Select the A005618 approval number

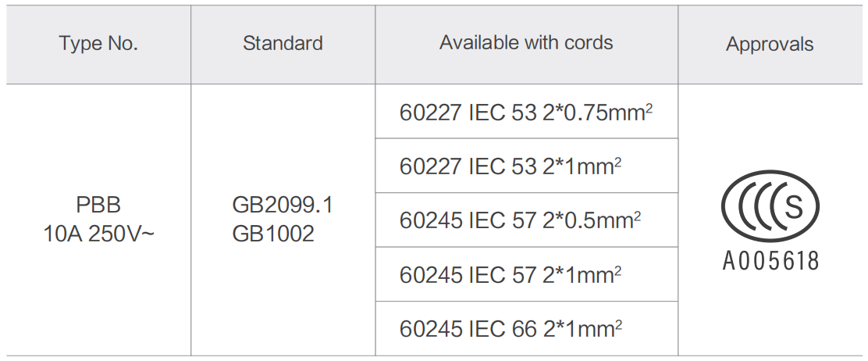[x=770, y=260]
